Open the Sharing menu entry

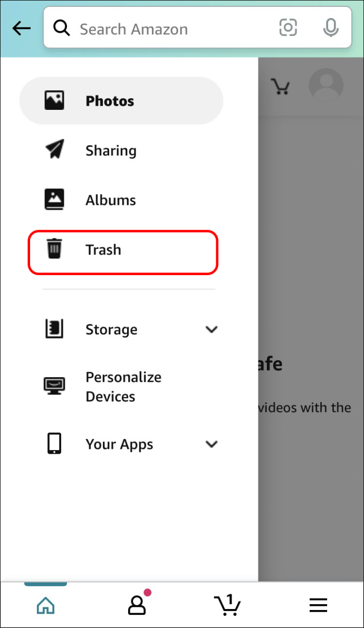click(x=111, y=151)
